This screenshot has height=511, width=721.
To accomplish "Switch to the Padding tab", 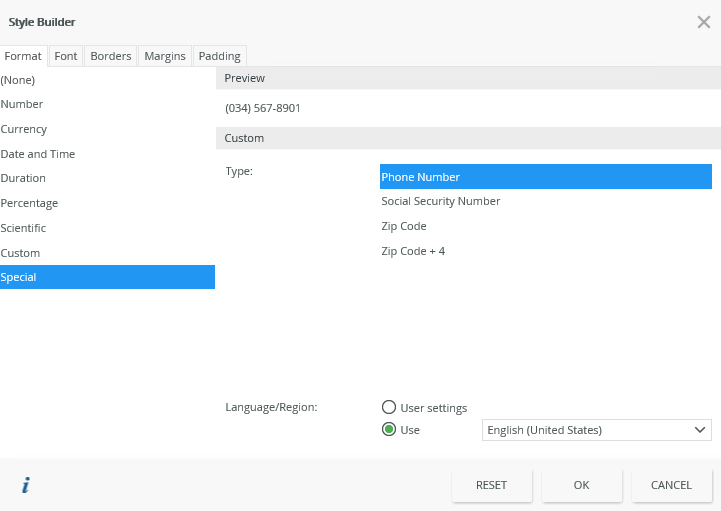I will (x=219, y=56).
